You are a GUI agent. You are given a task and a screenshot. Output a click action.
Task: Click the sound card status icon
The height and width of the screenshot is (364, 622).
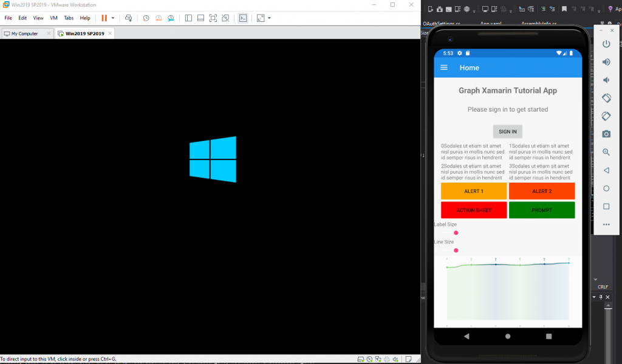[x=395, y=359]
